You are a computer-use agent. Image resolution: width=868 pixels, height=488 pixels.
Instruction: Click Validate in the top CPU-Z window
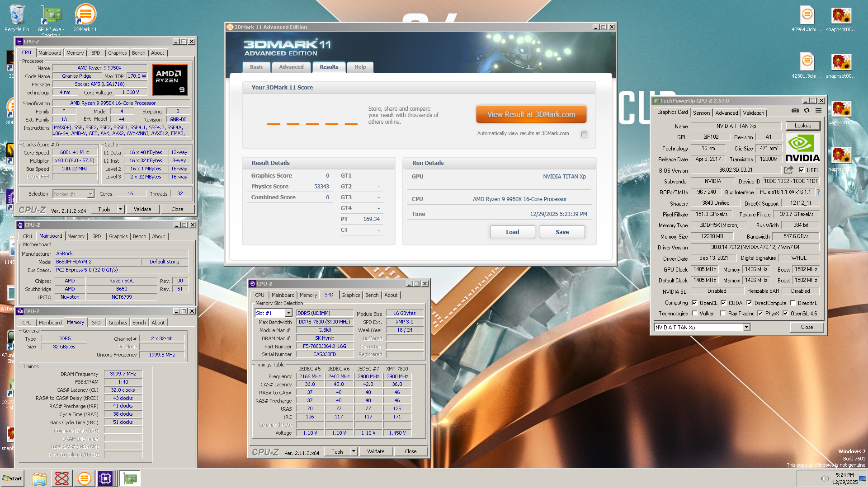(x=142, y=209)
